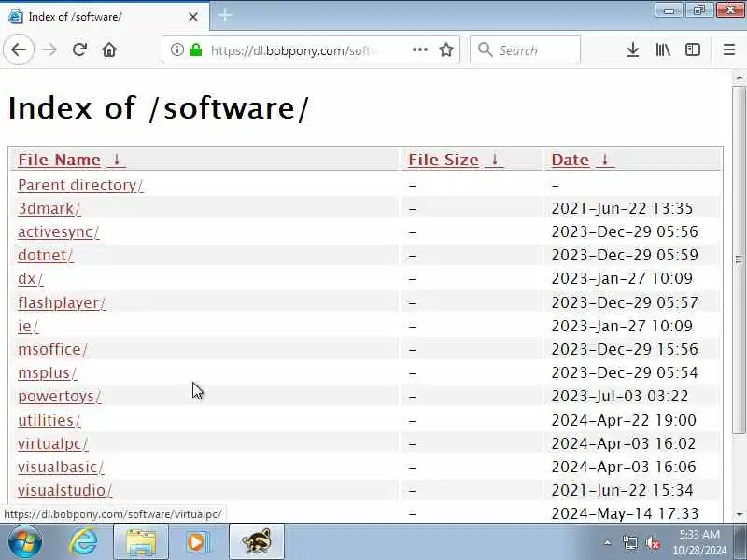The image size is (747, 560).
Task: Open the visualbasic/ folder
Action: [x=61, y=467]
